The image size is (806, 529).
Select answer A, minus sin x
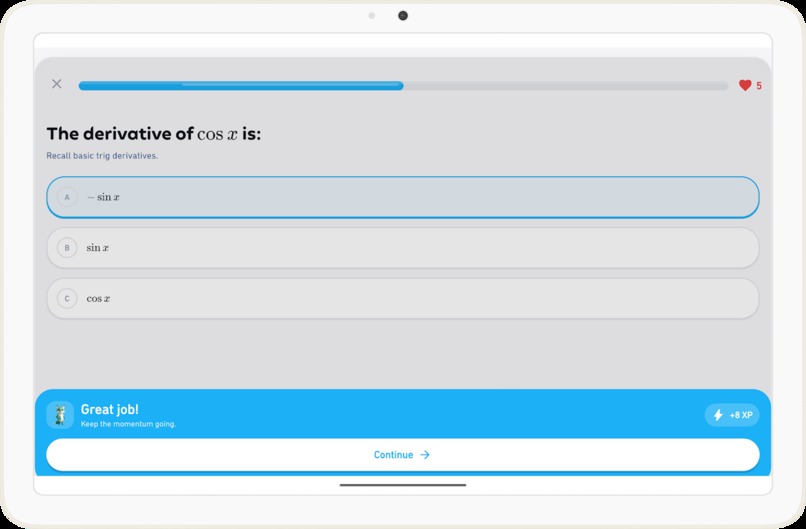(x=402, y=197)
